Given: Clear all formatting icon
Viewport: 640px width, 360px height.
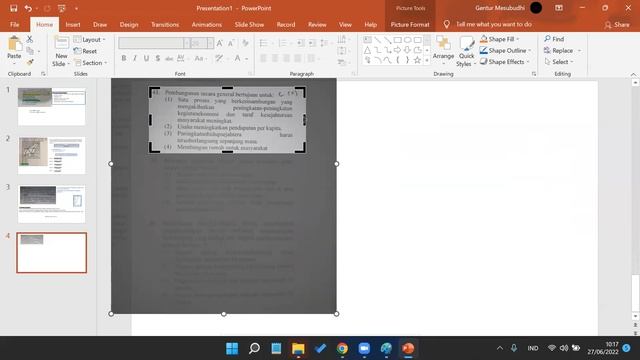Looking at the screenshot, I should [245, 43].
